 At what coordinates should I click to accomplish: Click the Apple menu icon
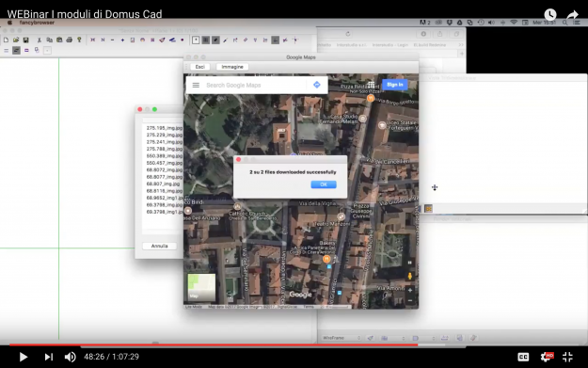(x=9, y=23)
